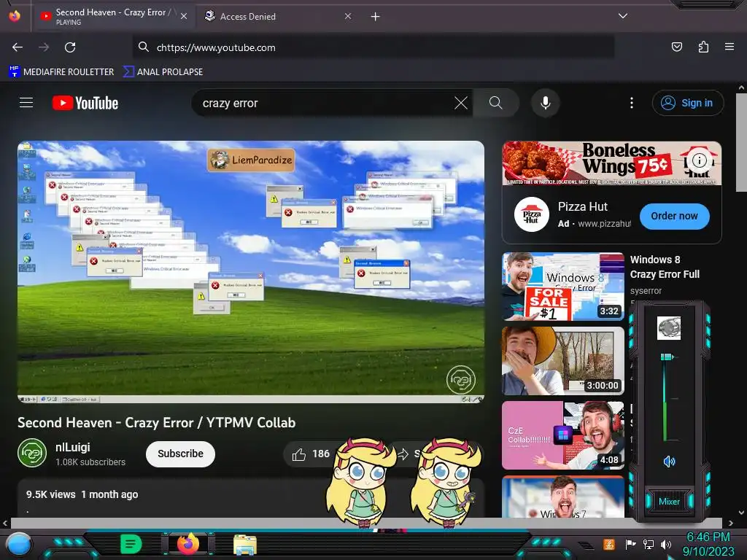
Task: Click the nlLuigi channel avatar
Action: pos(32,453)
